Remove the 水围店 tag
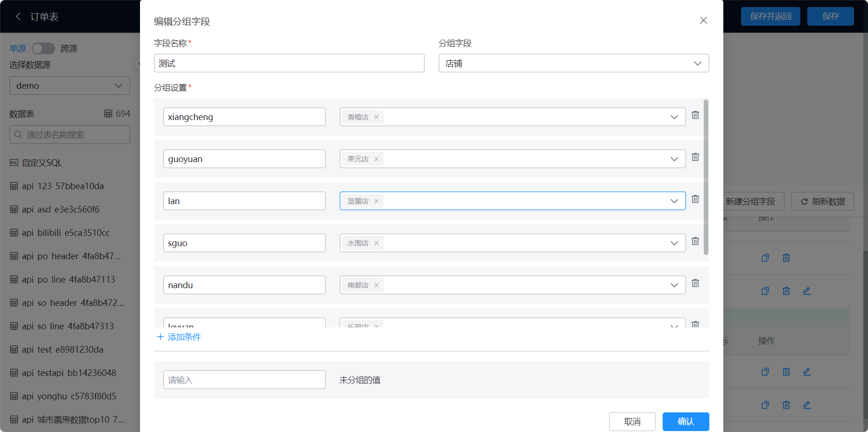 [376, 243]
